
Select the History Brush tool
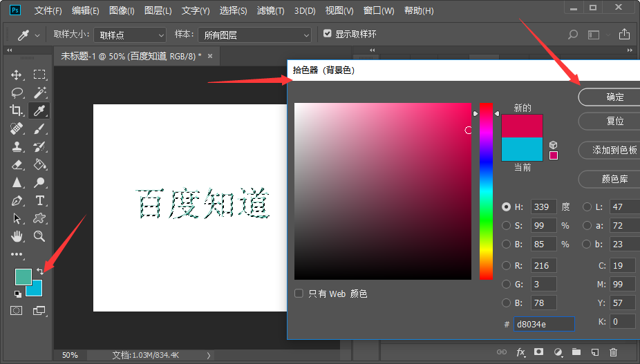[x=39, y=146]
